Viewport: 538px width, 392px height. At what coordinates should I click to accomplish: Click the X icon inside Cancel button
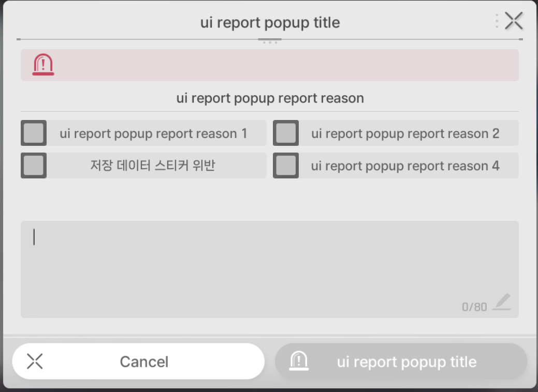(x=35, y=361)
